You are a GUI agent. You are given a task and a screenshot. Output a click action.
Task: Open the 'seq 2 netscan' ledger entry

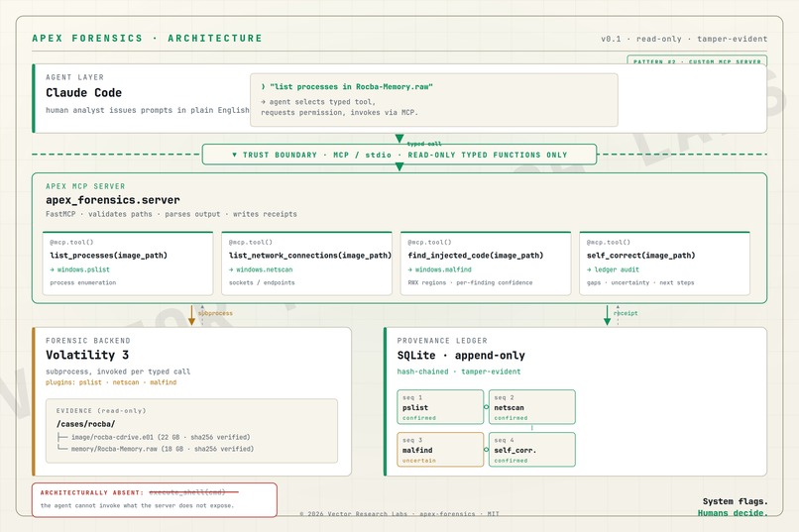coord(532,407)
